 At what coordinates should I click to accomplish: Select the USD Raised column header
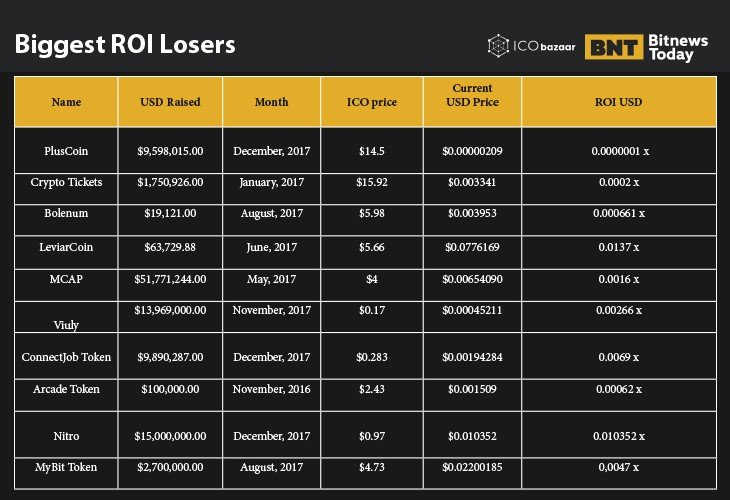(170, 102)
